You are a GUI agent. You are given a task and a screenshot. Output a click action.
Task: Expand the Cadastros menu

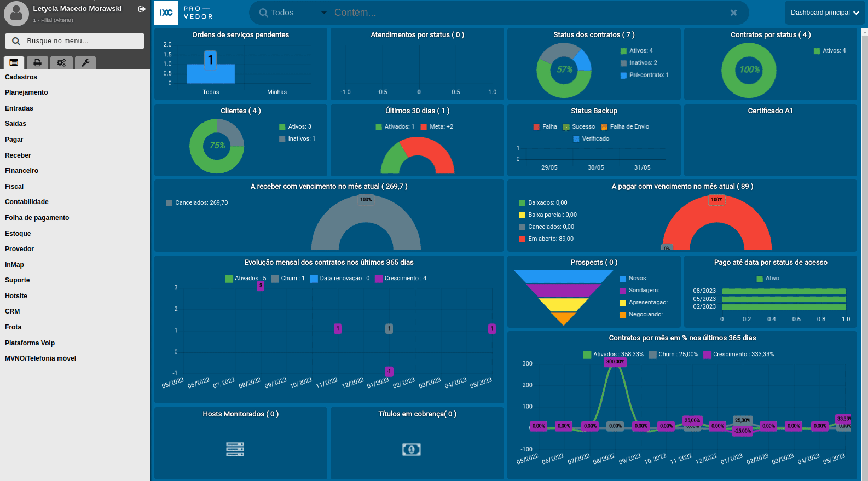tap(21, 77)
